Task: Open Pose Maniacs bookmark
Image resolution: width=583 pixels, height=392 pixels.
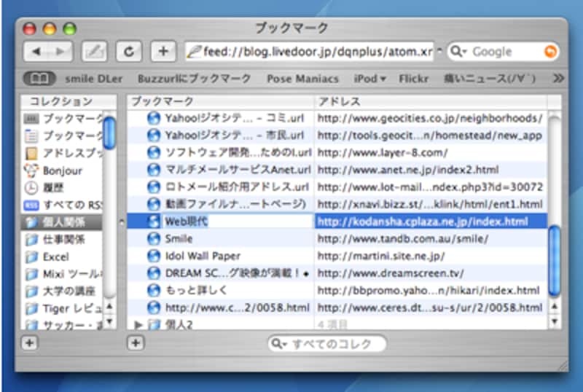Action: 302,79
